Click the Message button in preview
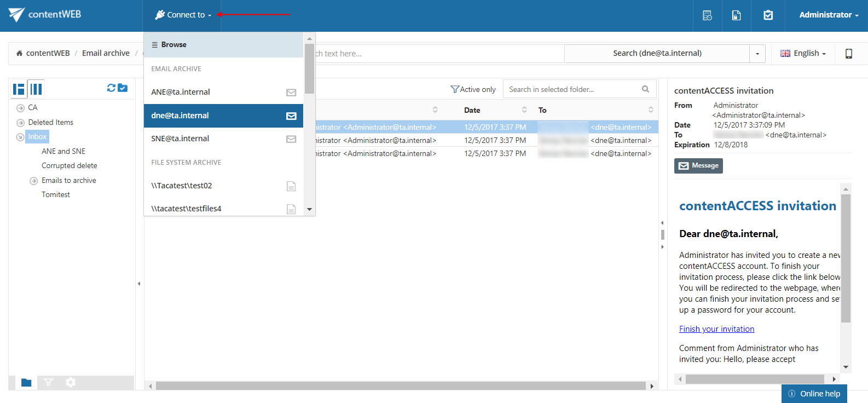The width and height of the screenshot is (868, 403). [x=698, y=166]
